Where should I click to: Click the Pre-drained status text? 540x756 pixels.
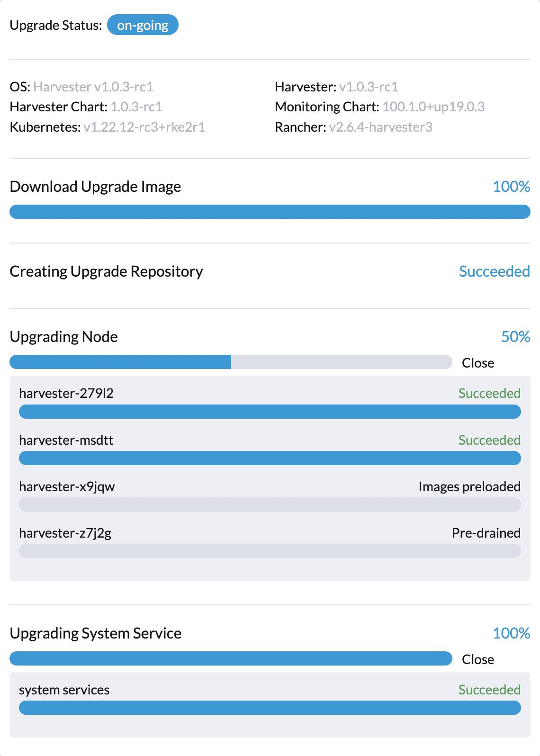(486, 533)
